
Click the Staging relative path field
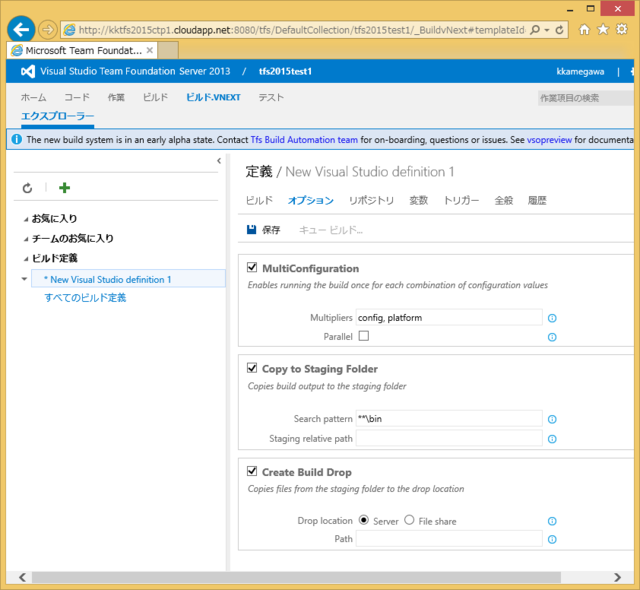click(449, 438)
